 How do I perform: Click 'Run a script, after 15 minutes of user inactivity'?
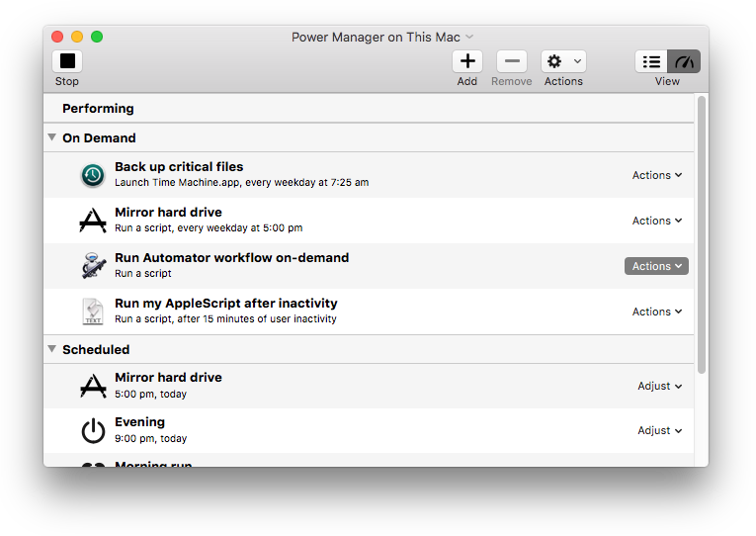click(x=225, y=318)
